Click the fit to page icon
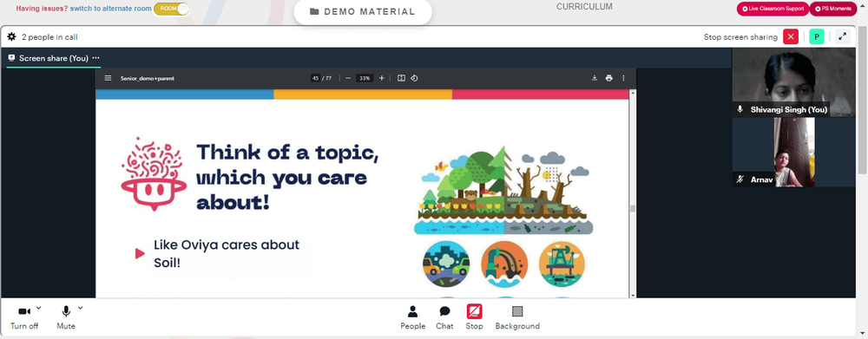The width and height of the screenshot is (868, 339). click(401, 78)
